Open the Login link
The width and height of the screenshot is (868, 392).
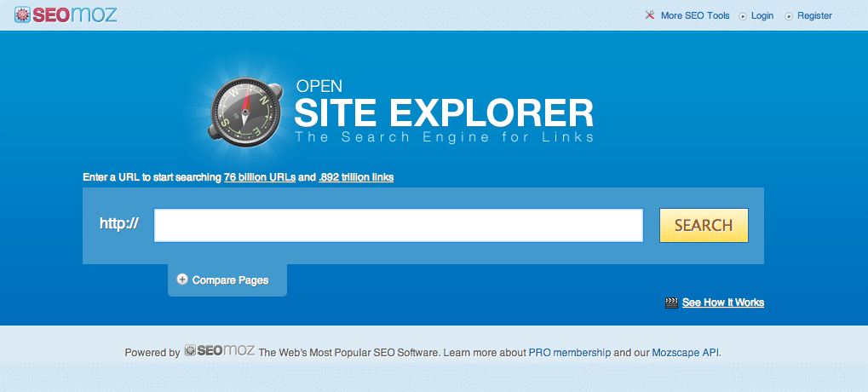(762, 15)
